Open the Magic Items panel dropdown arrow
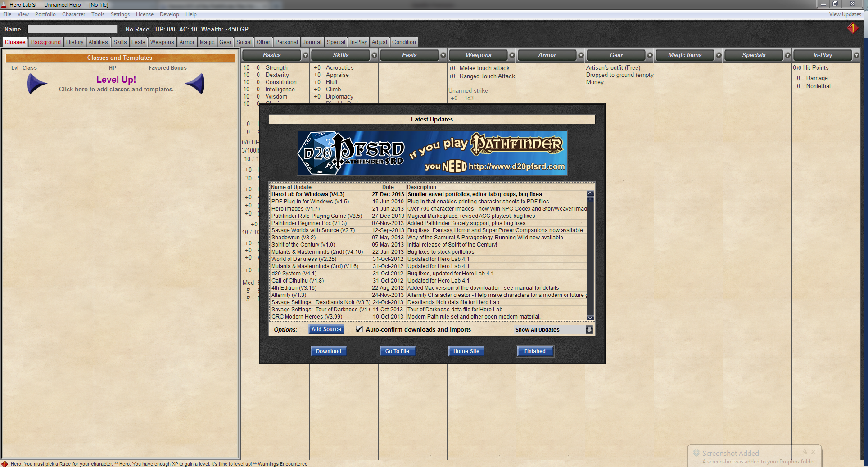This screenshot has height=467, width=868. (x=719, y=55)
